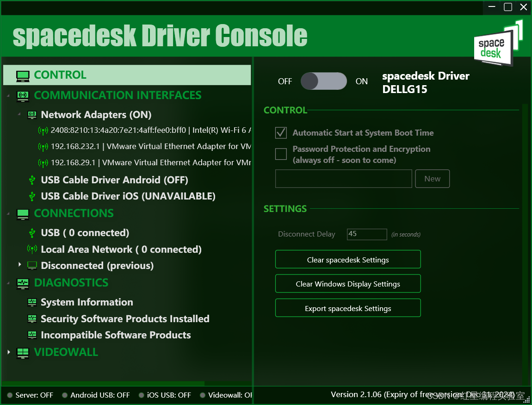The width and height of the screenshot is (532, 405).
Task: Click the Disconnect Delay seconds field
Action: coord(367,234)
